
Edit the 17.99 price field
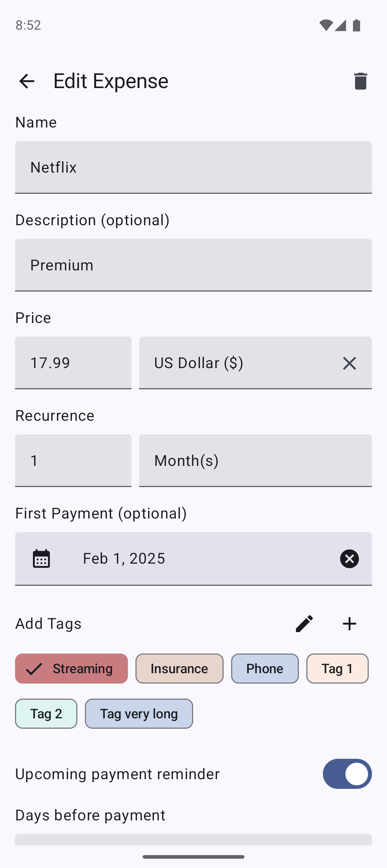tap(73, 363)
